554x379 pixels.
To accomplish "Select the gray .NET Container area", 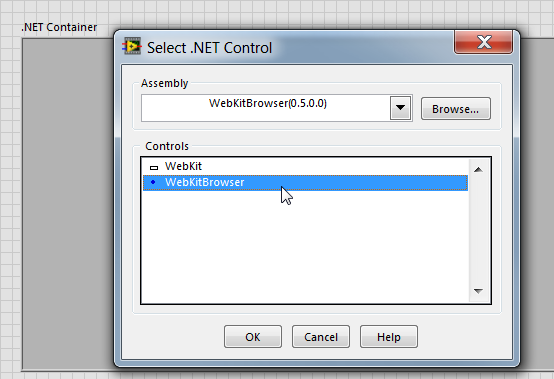I will coord(68,203).
